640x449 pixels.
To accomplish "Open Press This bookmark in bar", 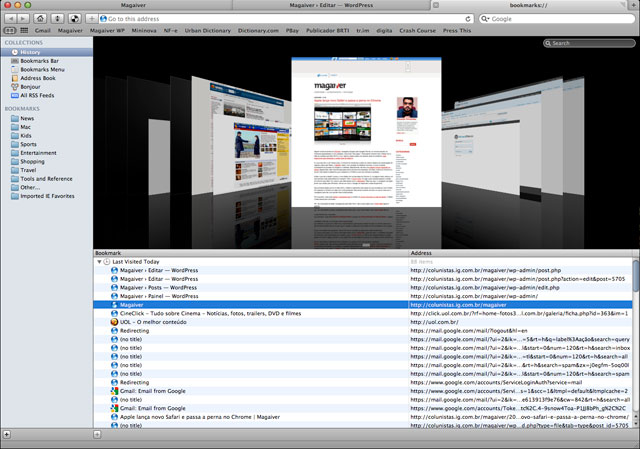I will coord(457,31).
